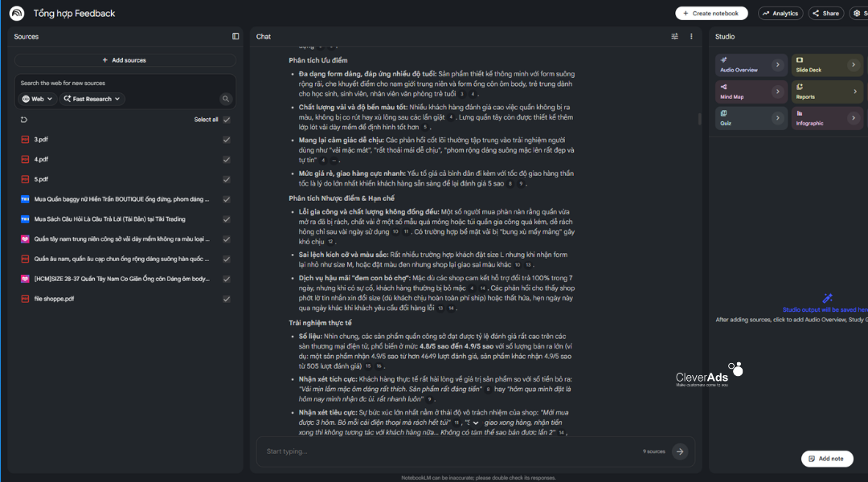This screenshot has width=868, height=482.
Task: Open Quiz in Studio
Action: tap(751, 118)
